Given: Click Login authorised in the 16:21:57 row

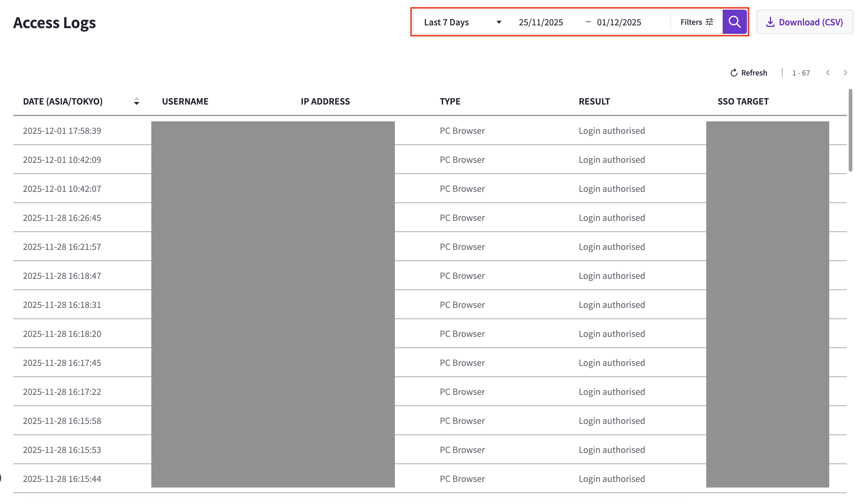Looking at the screenshot, I should click(x=611, y=247).
